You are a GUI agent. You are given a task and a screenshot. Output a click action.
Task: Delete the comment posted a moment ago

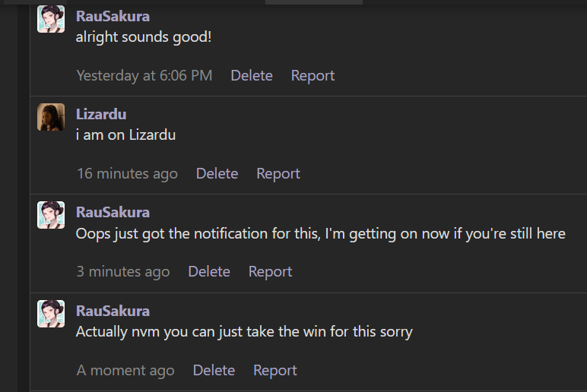pos(214,370)
